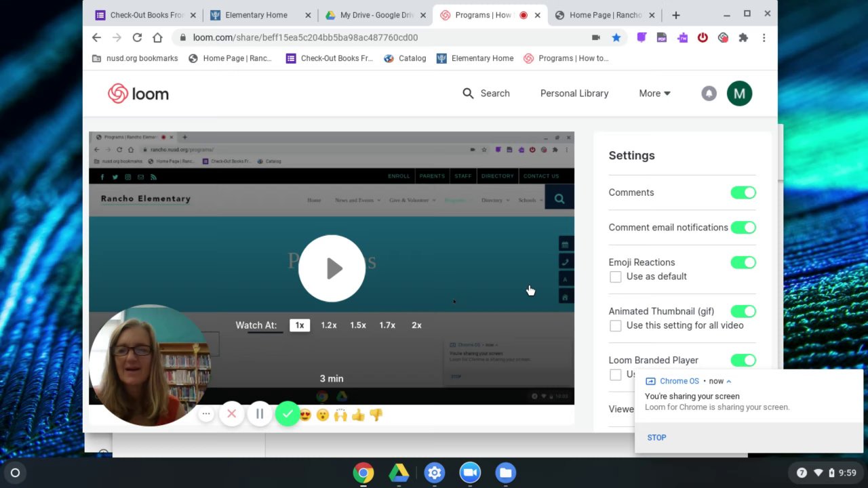React with the heart-eyes emoji
The image size is (868, 488).
(305, 415)
